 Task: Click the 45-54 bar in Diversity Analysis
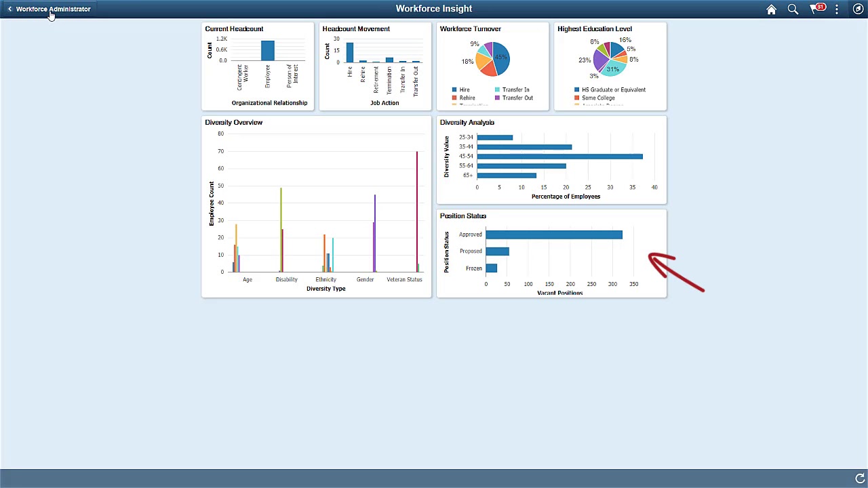coord(559,156)
